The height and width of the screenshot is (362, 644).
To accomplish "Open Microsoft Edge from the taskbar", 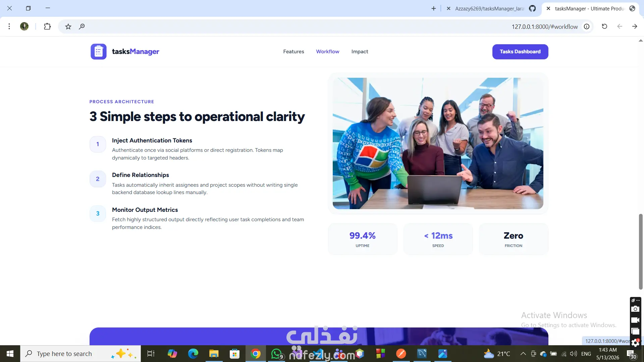I will 193,354.
